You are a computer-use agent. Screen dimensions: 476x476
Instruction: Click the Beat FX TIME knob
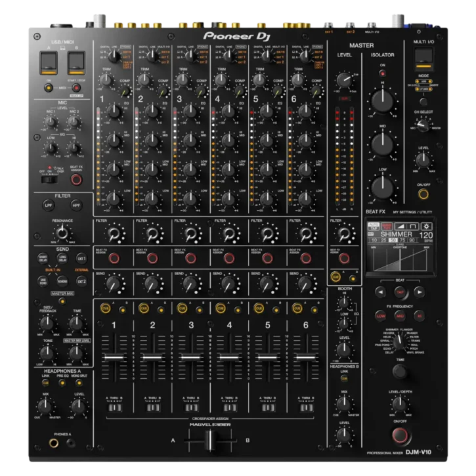point(399,371)
